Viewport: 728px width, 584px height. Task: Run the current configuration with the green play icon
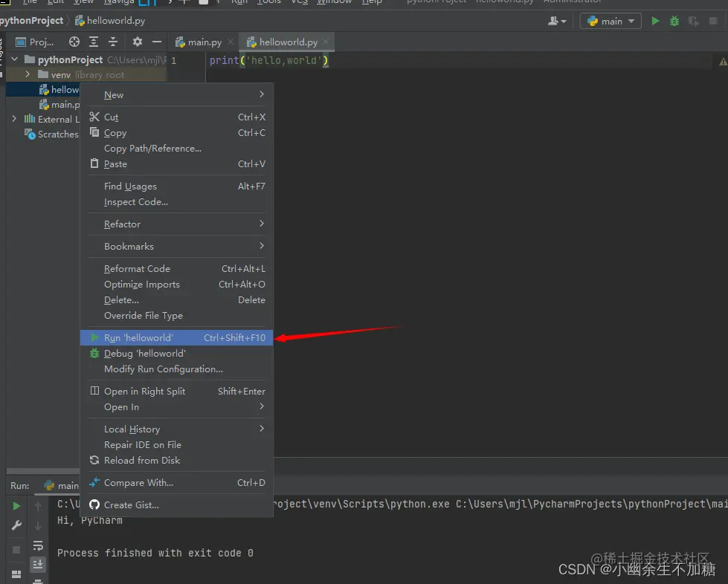(x=655, y=21)
